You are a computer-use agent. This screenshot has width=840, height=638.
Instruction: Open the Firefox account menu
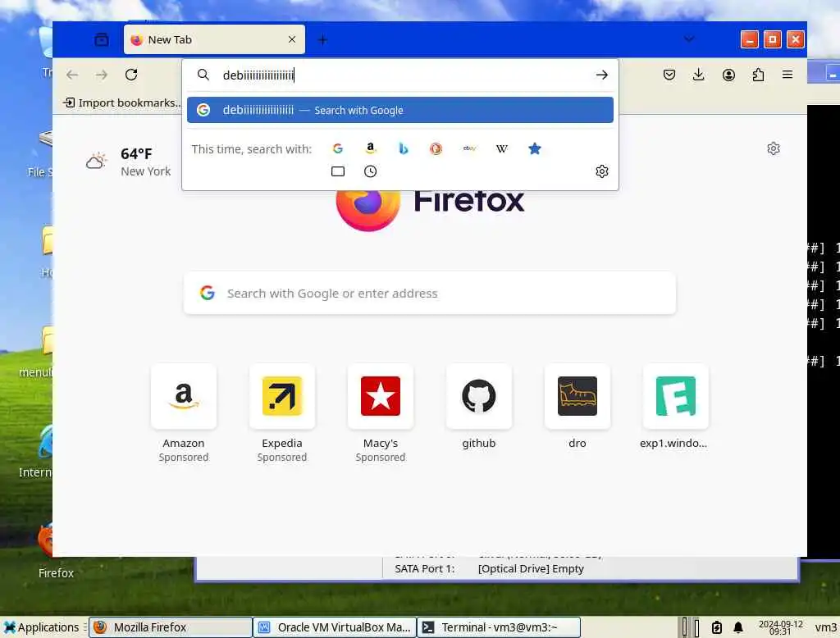[x=728, y=75]
